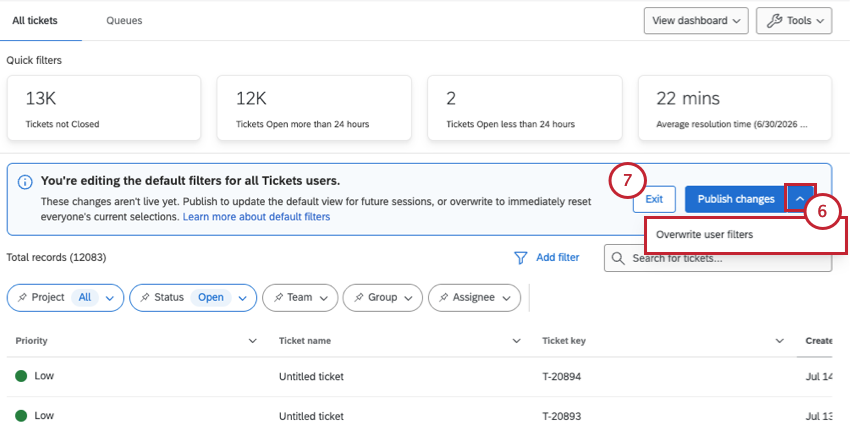Click the Ticket name column header text
The image size is (850, 427).
click(x=305, y=341)
